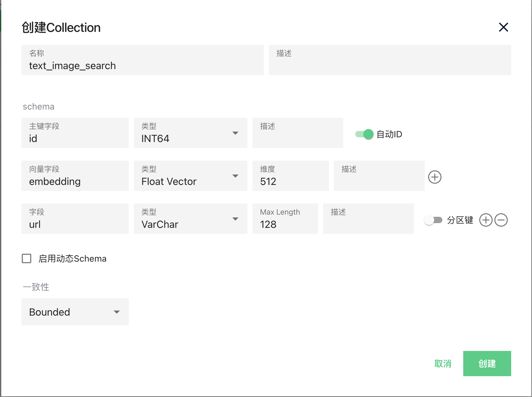Expand the Float Vector type dropdown
This screenshot has width=532, height=397.
190,176
